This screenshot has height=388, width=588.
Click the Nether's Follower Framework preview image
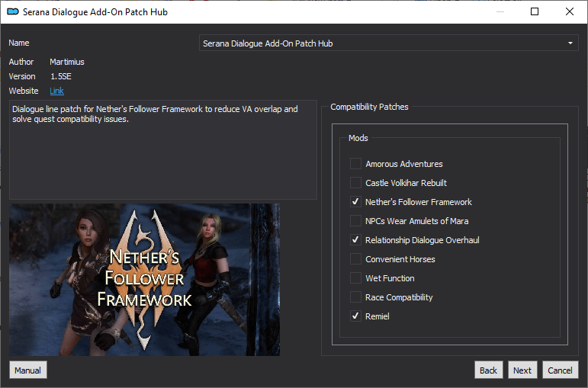[144, 280]
